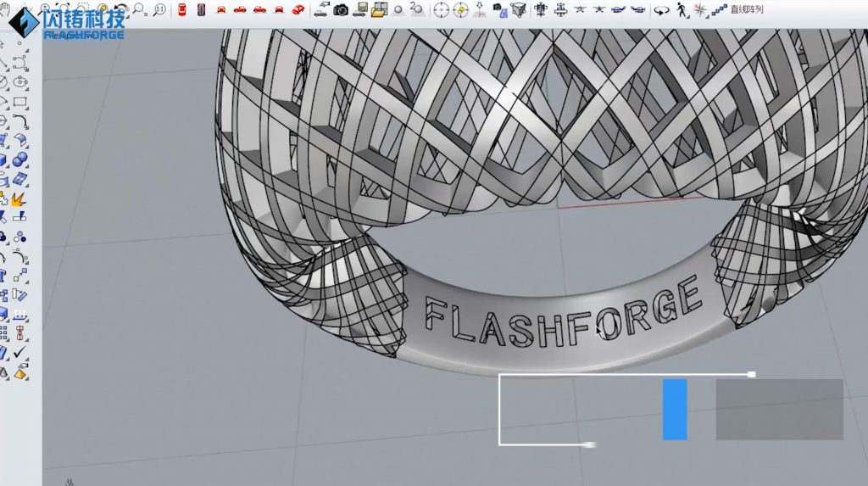Click the Zoom 1:1 magnifier icon
This screenshot has height=486, width=868.
pos(160,9)
